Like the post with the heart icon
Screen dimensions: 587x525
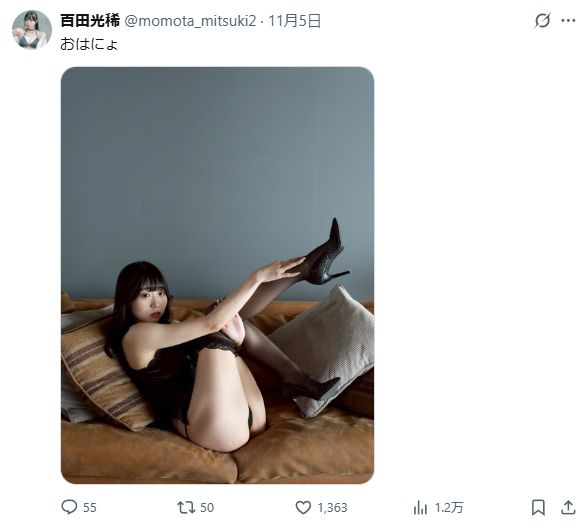coord(303,507)
